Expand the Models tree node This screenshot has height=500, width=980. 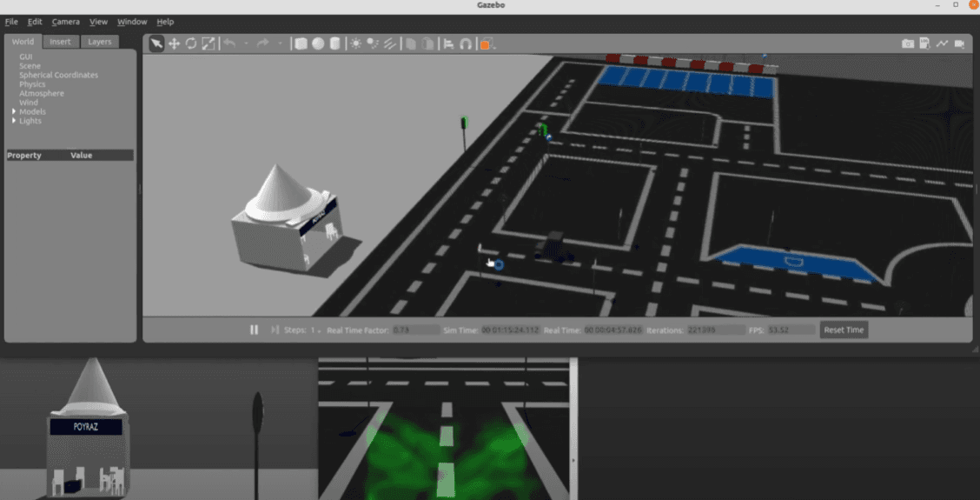point(14,112)
